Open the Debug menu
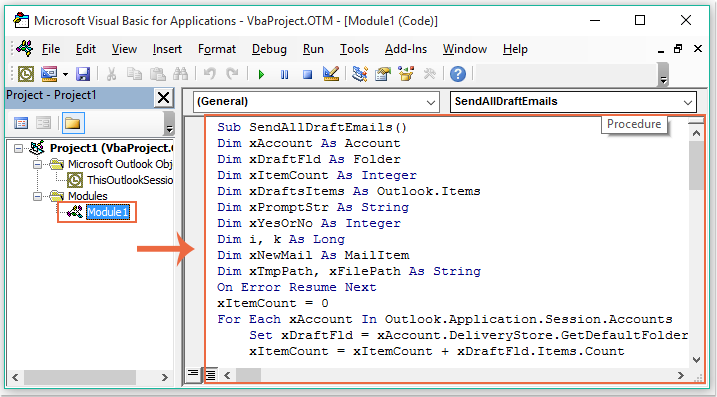The height and width of the screenshot is (397, 717). pyautogui.click(x=269, y=49)
